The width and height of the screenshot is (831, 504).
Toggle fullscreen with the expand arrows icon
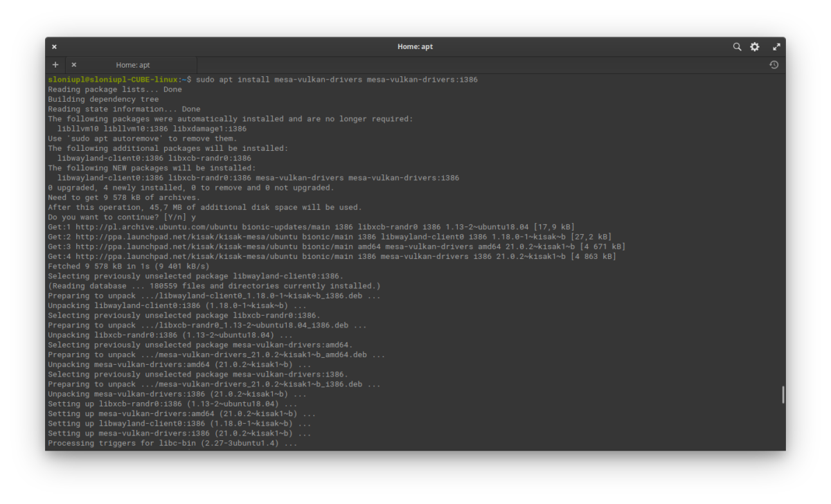point(776,47)
